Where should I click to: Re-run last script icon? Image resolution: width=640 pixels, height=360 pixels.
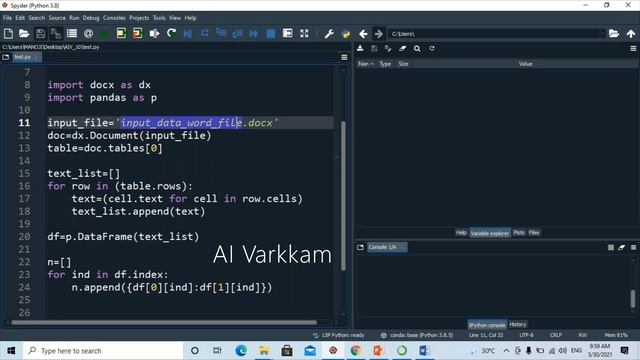tap(171, 33)
